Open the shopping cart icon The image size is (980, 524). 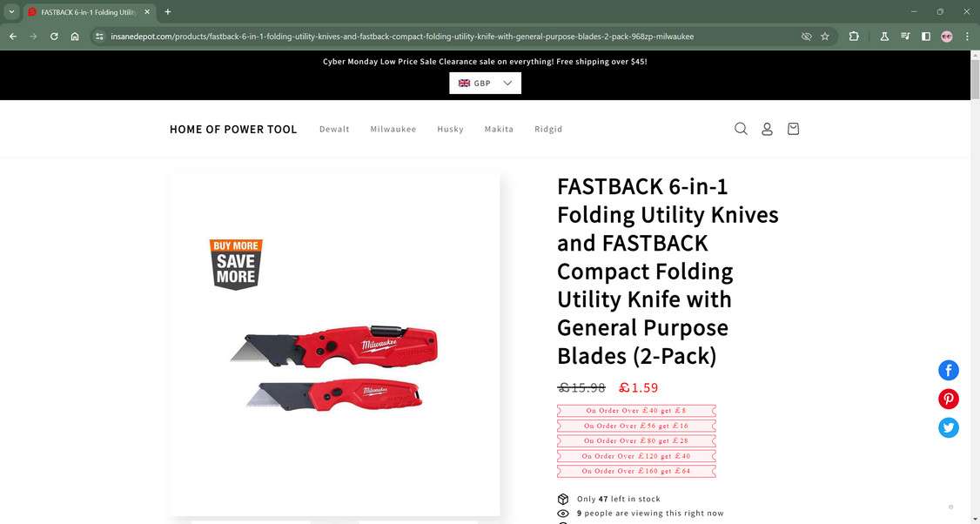(x=793, y=129)
